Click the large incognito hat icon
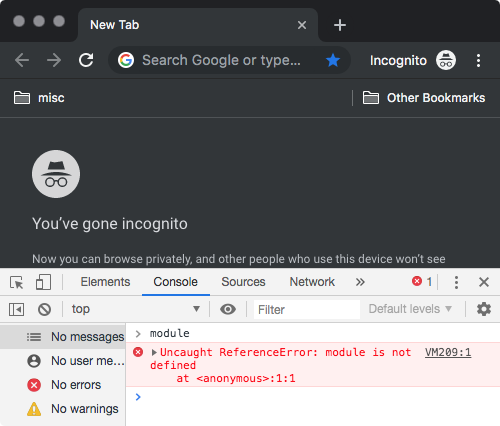500x426 pixels. tap(56, 174)
